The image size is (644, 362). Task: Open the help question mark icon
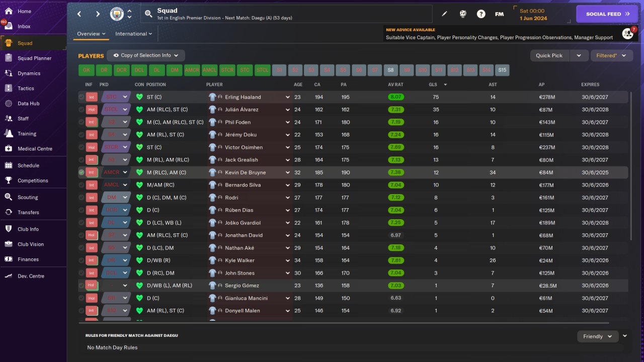point(481,14)
